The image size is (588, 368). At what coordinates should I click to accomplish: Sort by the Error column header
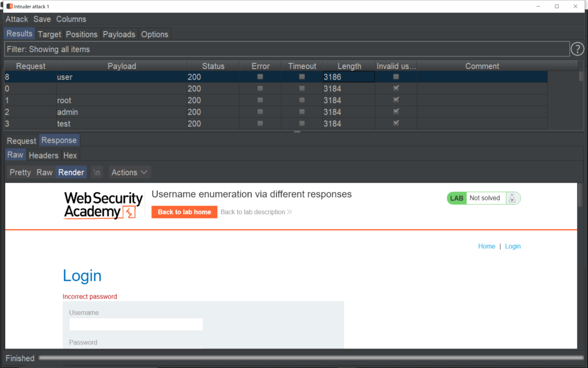tap(260, 66)
